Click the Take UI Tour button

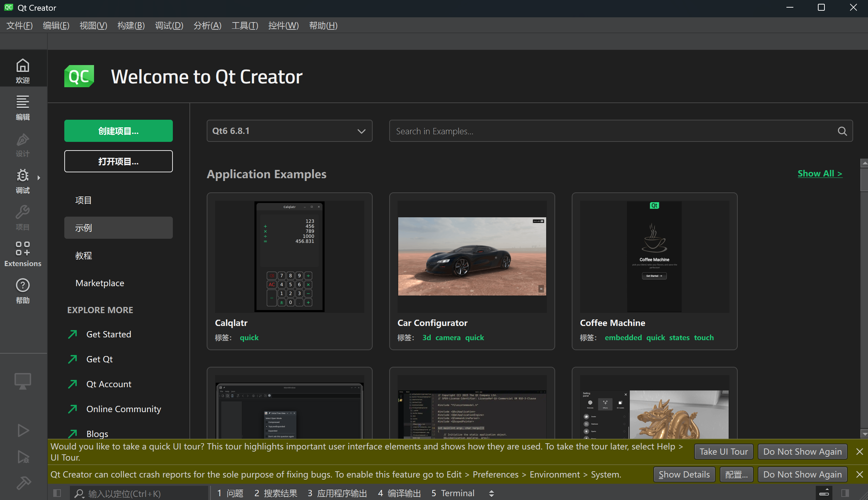(724, 452)
